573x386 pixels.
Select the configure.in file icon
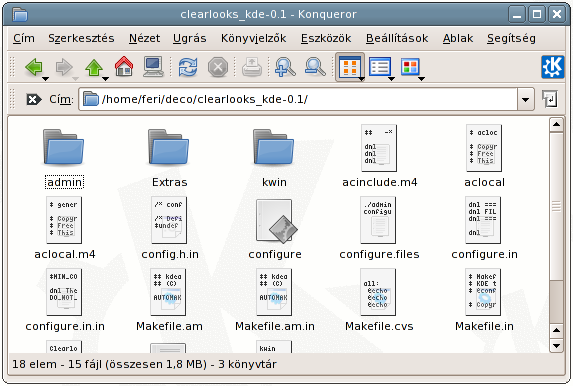point(483,220)
